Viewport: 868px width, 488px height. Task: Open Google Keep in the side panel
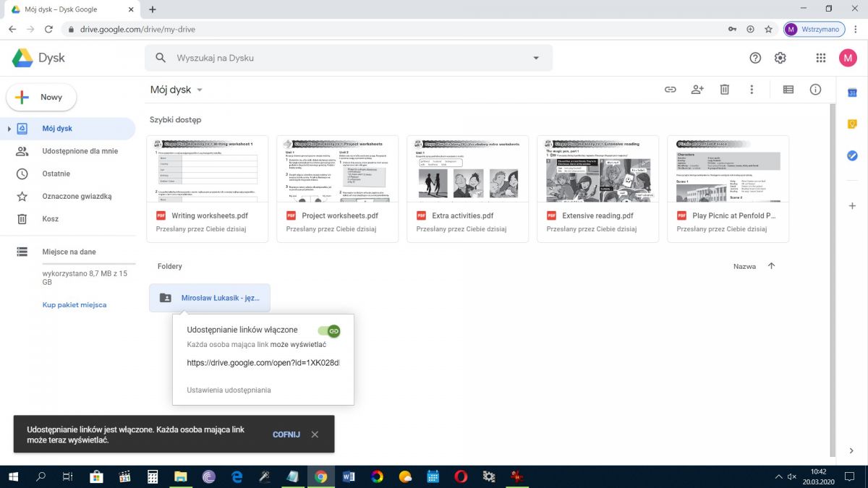[852, 124]
